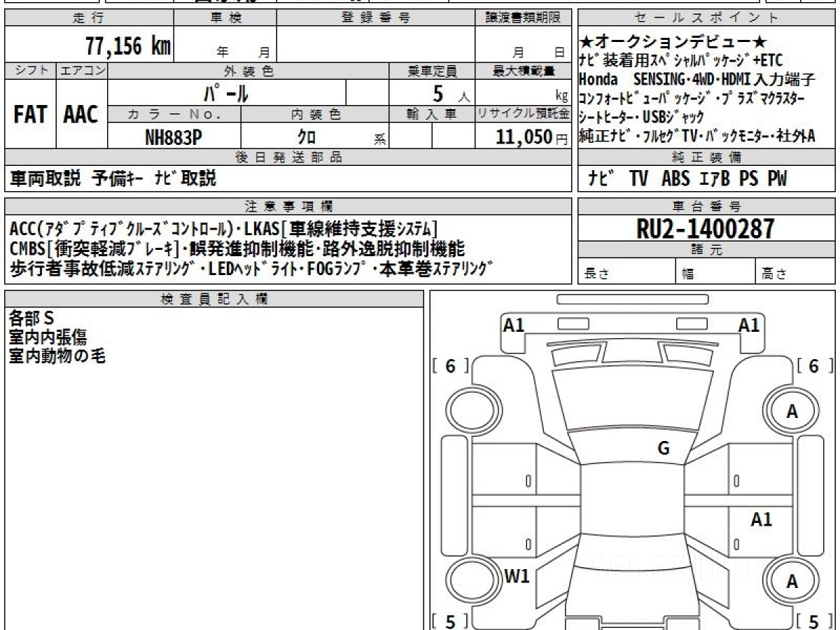Viewport: 840px width, 630px height.
Task: Click the 幅 dimension label
Action: [x=687, y=274]
